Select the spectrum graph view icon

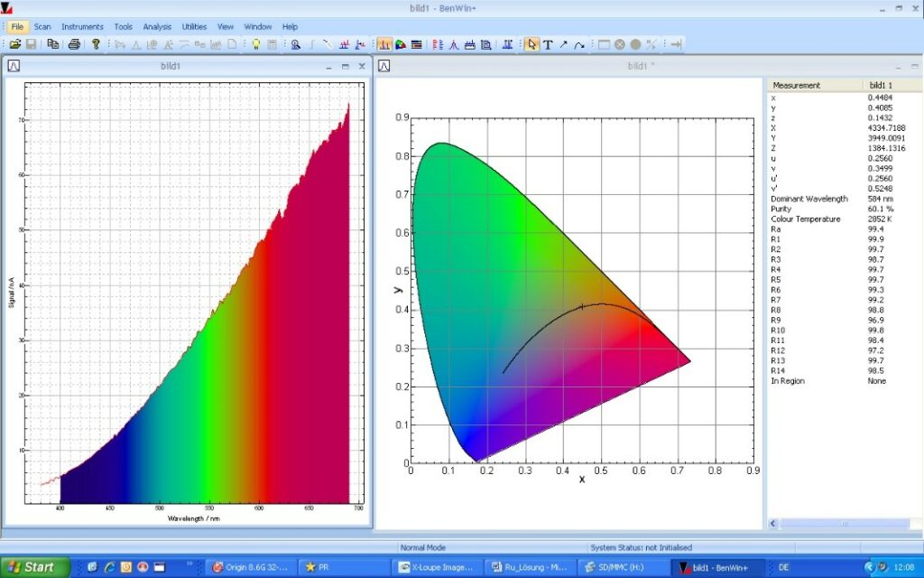tap(384, 44)
